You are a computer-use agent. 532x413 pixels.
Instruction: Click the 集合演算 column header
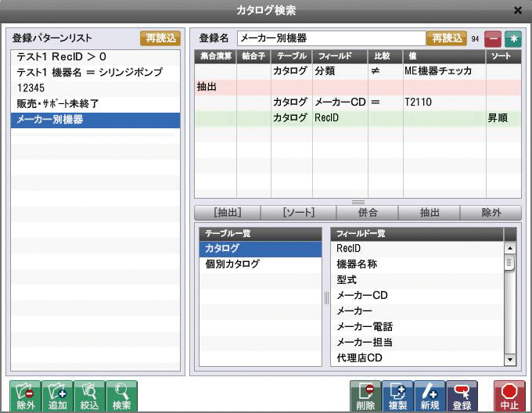point(215,56)
